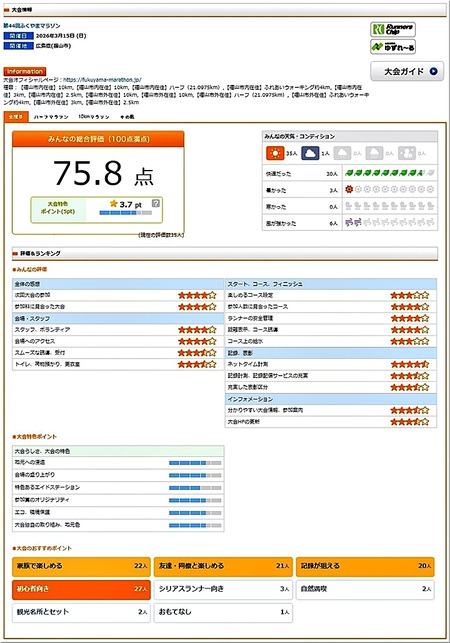Screen dimensions: 450x643
Task: Click the 参加料に見合った大会 row label
Action: [x=40, y=307]
